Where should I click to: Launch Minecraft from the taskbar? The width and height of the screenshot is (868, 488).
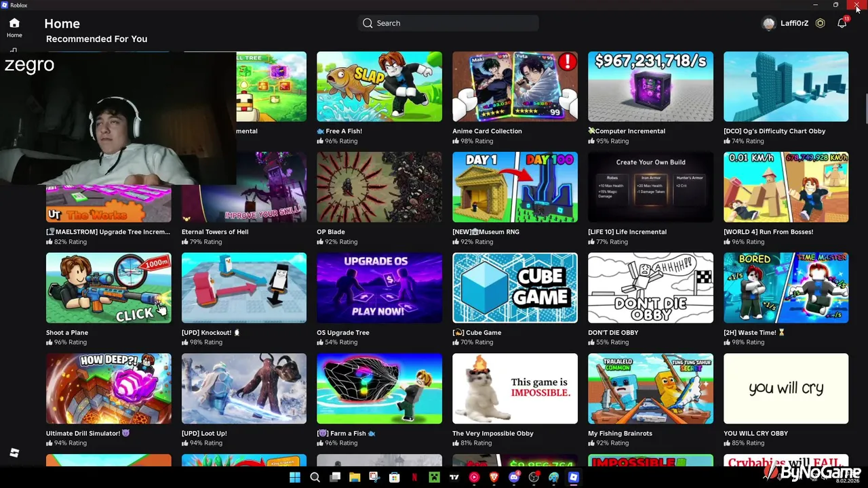coord(434,477)
